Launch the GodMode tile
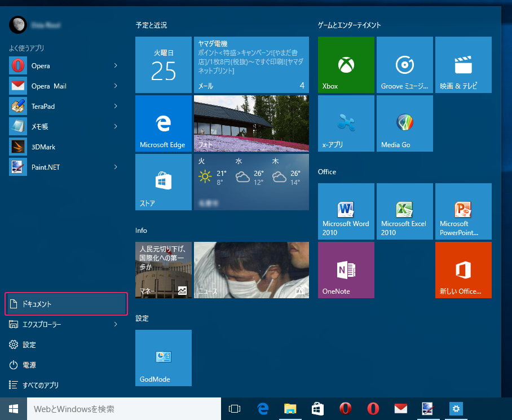Viewport: 512px width, 420px height. 164,358
